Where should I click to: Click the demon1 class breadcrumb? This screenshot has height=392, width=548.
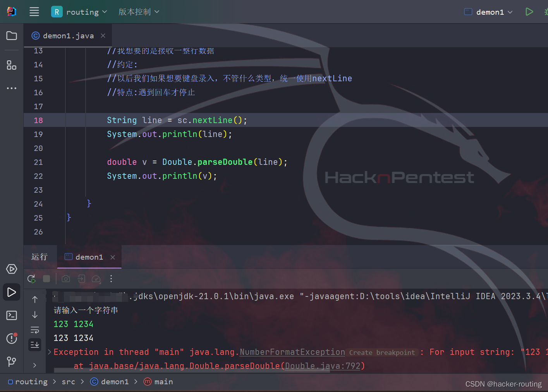[x=110, y=382]
